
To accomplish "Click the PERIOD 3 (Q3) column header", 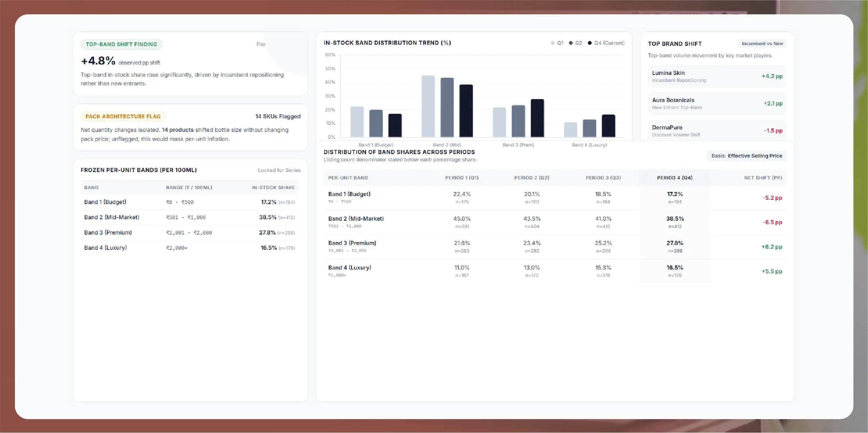I will [603, 178].
